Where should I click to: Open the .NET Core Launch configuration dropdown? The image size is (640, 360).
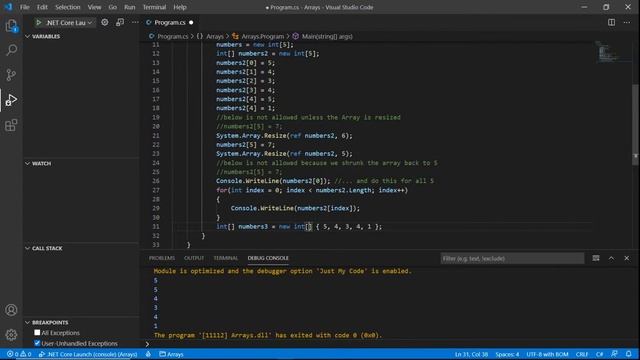(x=68, y=22)
